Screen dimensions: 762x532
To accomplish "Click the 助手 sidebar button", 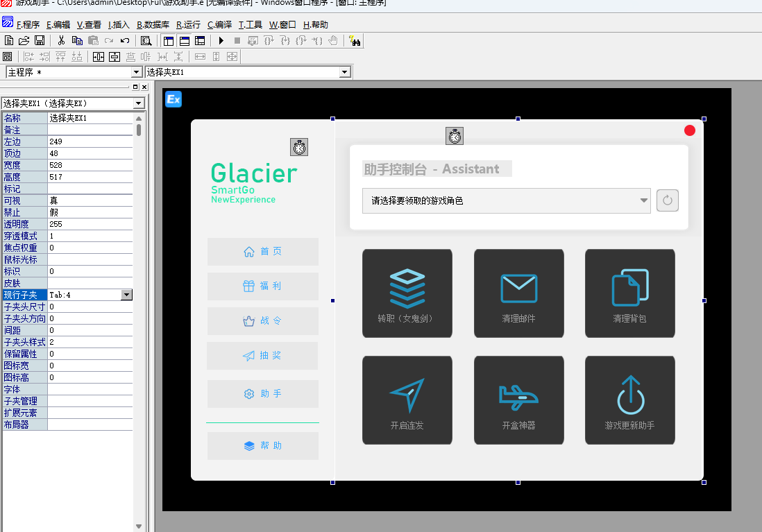I will pyautogui.click(x=263, y=393).
